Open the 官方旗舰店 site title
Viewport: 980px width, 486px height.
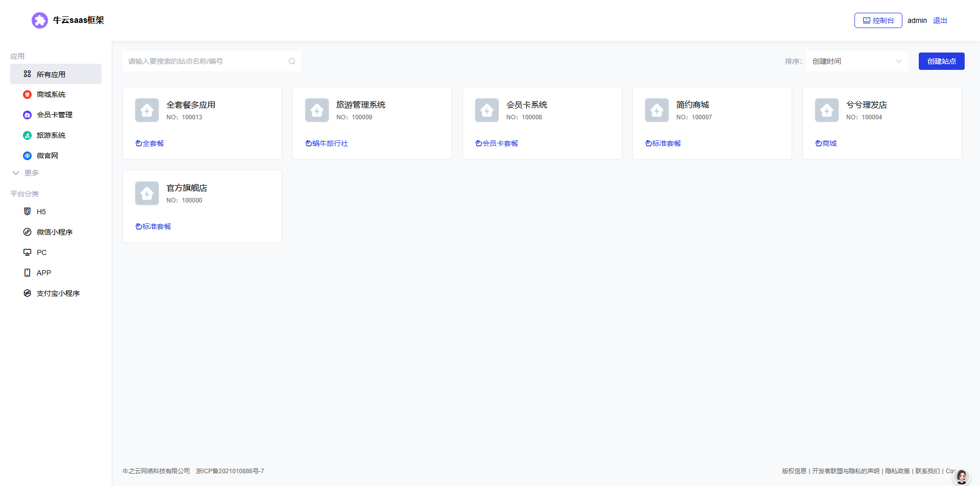coord(187,188)
